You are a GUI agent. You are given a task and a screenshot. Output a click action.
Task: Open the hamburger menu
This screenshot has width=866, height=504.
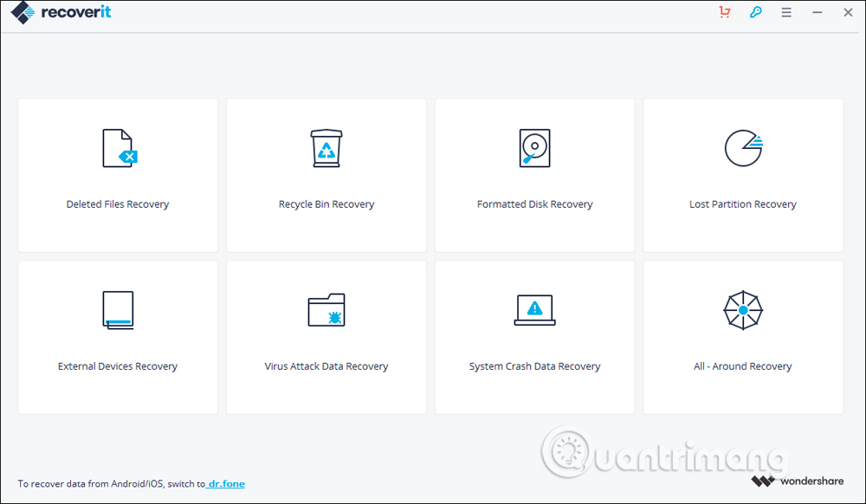click(x=786, y=12)
